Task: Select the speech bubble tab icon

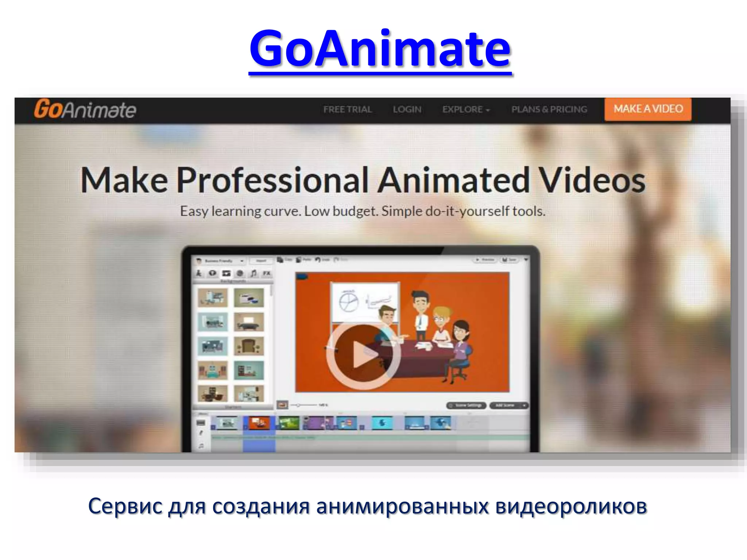Action: click(x=212, y=273)
